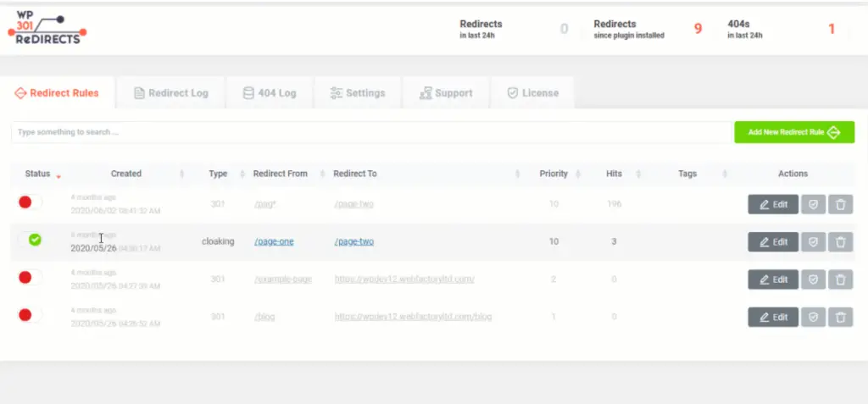
Task: Sort rules by Hits column
Action: (x=615, y=174)
